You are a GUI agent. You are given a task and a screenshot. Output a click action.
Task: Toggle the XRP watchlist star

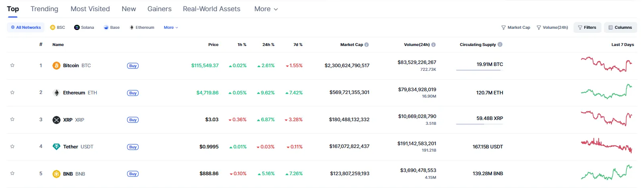click(12, 119)
